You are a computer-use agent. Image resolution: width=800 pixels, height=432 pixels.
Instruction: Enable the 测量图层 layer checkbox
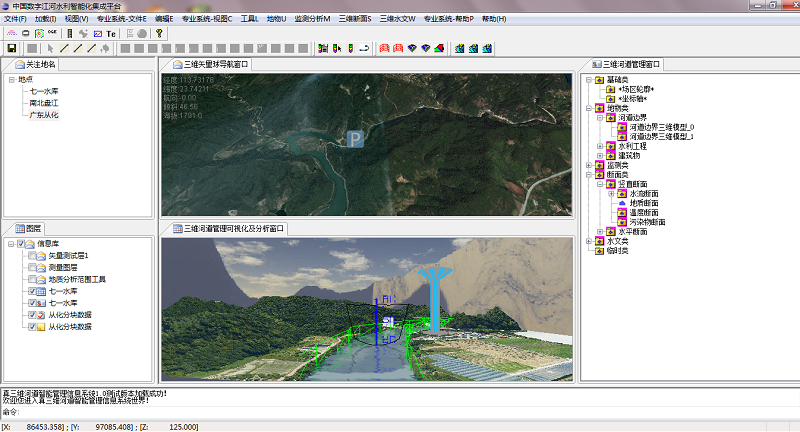pyautogui.click(x=32, y=267)
